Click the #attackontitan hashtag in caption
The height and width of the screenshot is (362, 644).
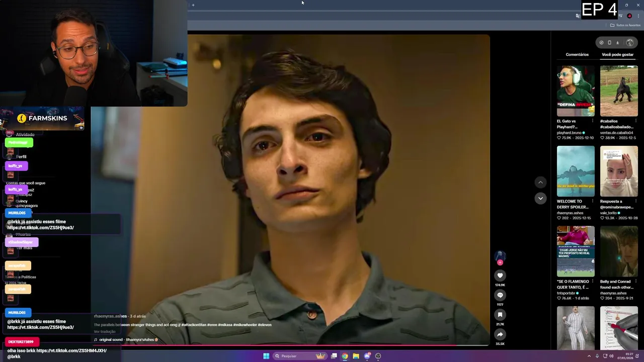(x=194, y=325)
